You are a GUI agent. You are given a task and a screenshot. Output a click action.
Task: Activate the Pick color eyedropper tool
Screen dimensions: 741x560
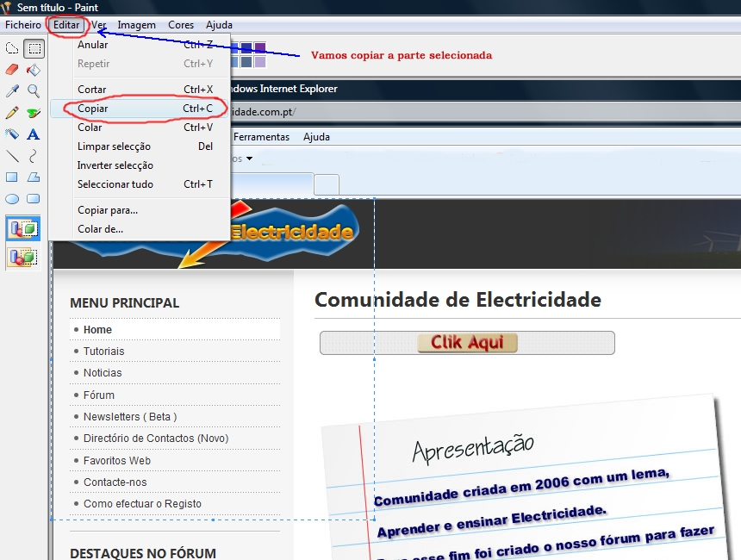coord(12,90)
